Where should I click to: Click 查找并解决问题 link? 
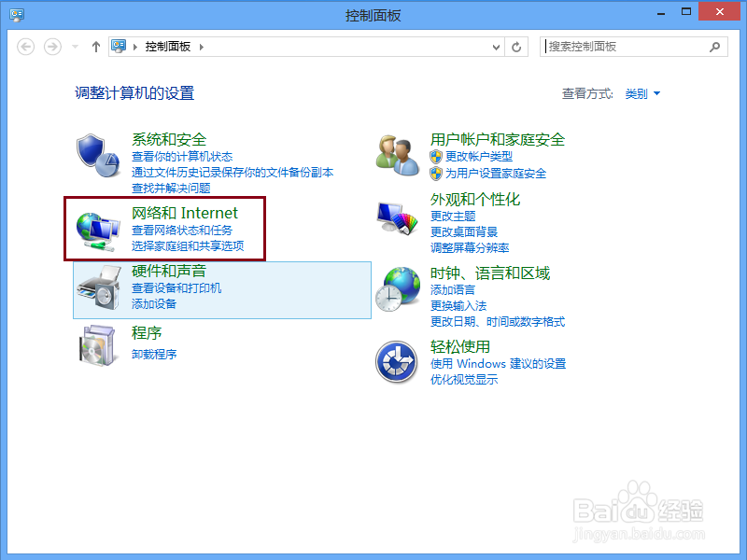tap(171, 189)
